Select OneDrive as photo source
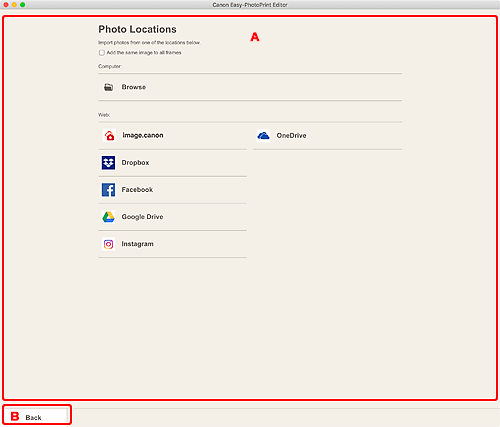 click(327, 136)
